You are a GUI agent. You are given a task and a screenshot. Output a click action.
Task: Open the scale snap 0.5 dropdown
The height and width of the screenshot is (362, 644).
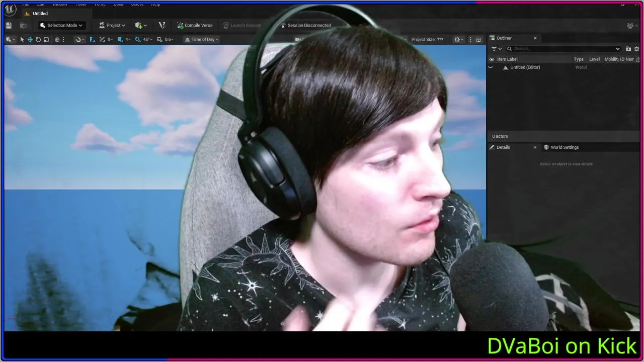click(169, 39)
